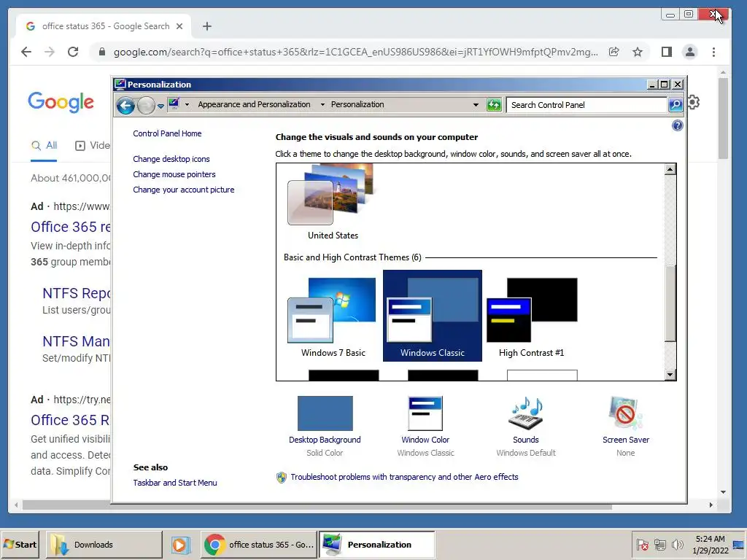
Task: Switch to Chrome taskbar button
Action: click(x=259, y=544)
